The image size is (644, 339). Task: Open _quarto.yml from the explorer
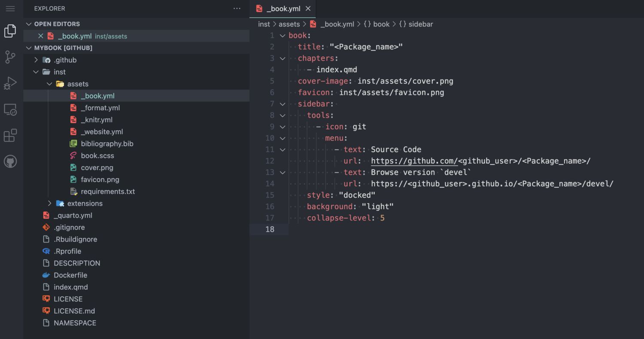73,215
